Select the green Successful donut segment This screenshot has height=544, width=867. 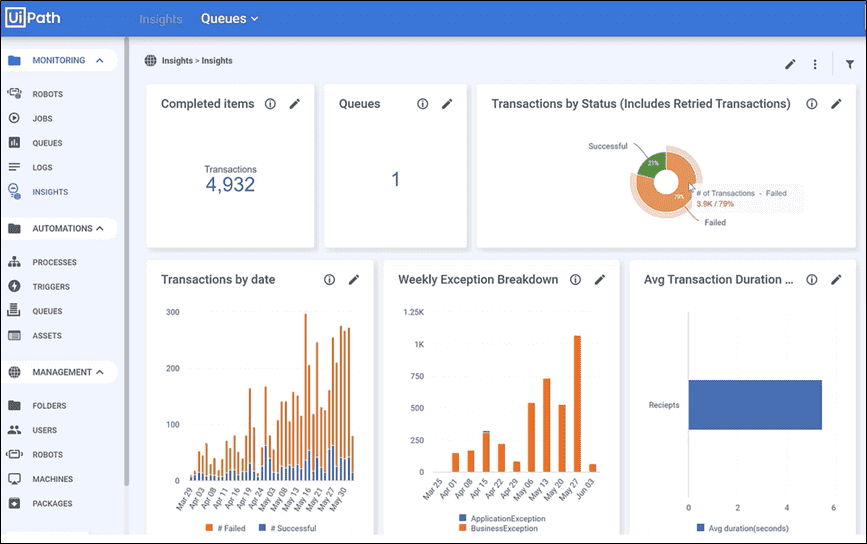coord(652,165)
